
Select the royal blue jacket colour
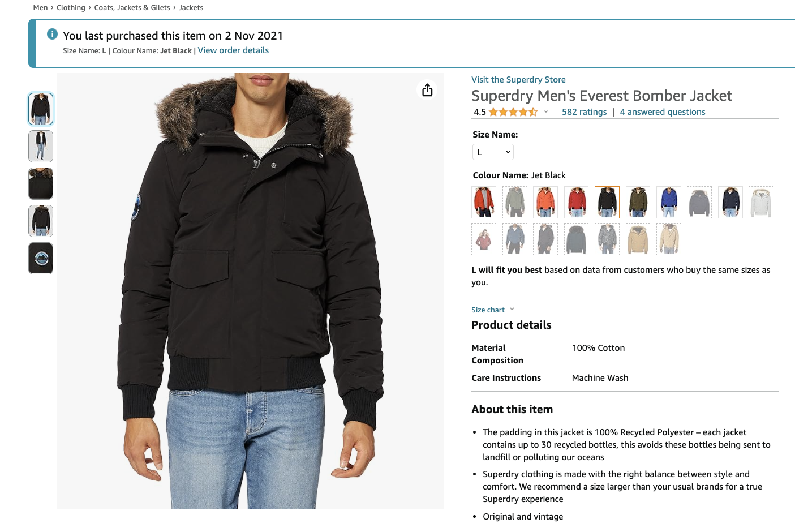coord(669,202)
